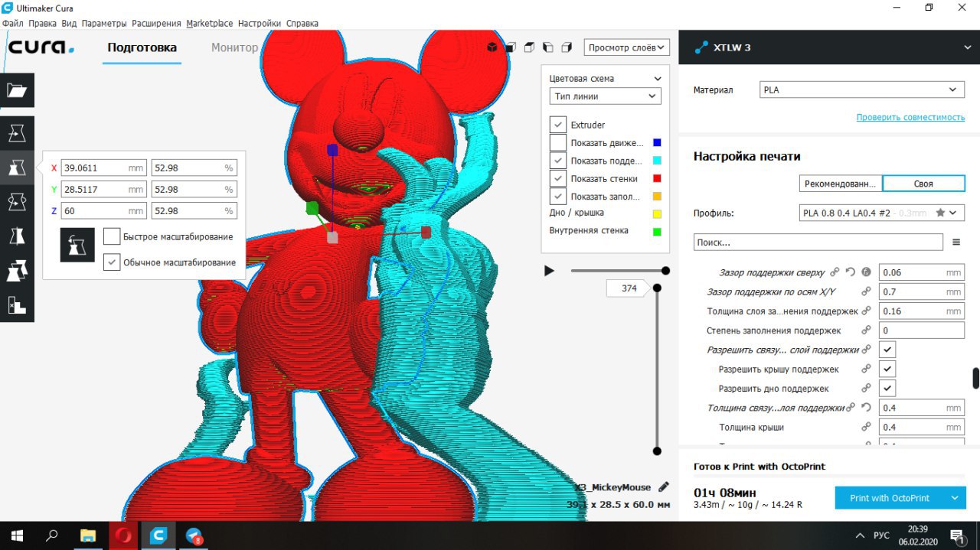Switch to left side view cube icon

[x=547, y=47]
